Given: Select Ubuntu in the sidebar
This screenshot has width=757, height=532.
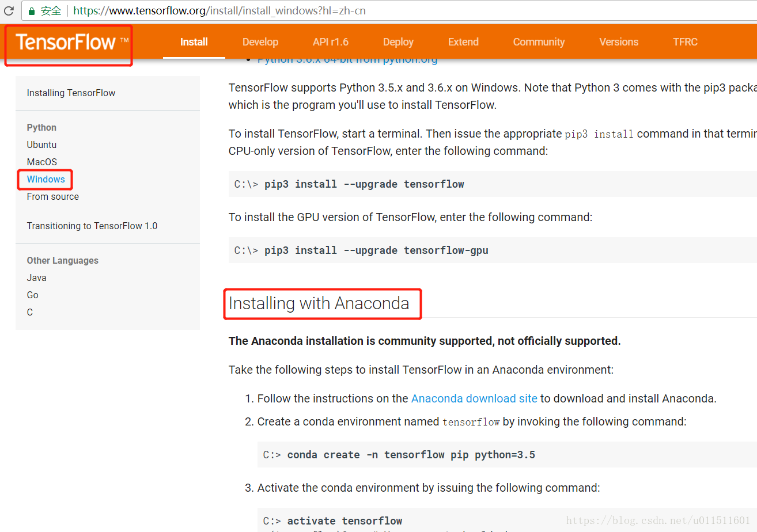Looking at the screenshot, I should coord(41,145).
